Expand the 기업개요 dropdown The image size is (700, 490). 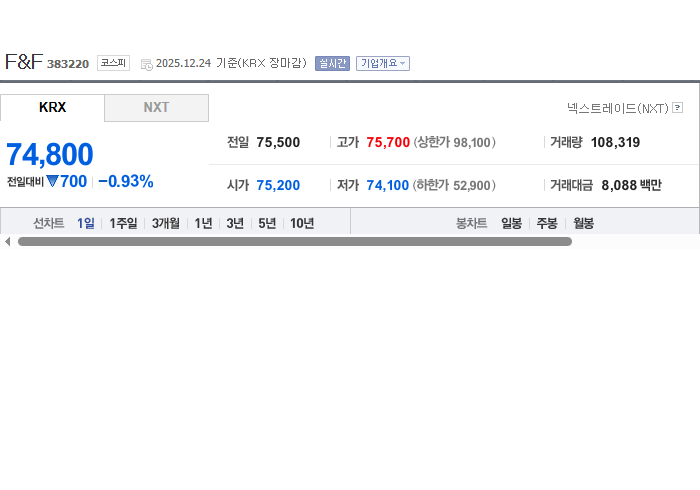[x=383, y=63]
